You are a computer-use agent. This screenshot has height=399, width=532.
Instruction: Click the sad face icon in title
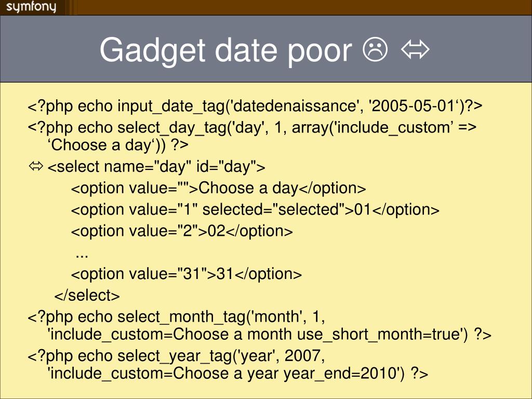tap(375, 49)
